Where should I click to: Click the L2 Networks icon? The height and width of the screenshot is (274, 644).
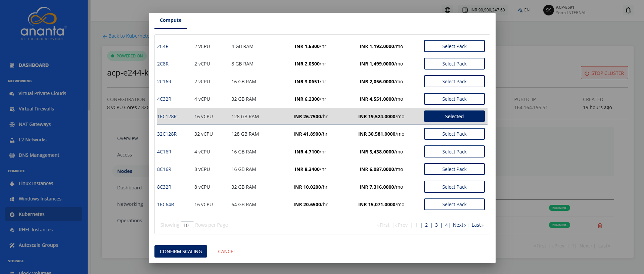coord(12,140)
